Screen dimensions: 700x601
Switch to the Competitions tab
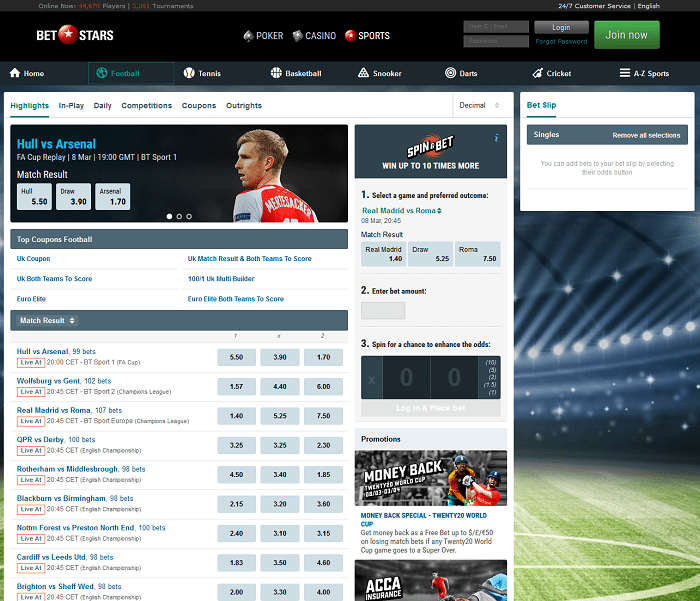(146, 105)
